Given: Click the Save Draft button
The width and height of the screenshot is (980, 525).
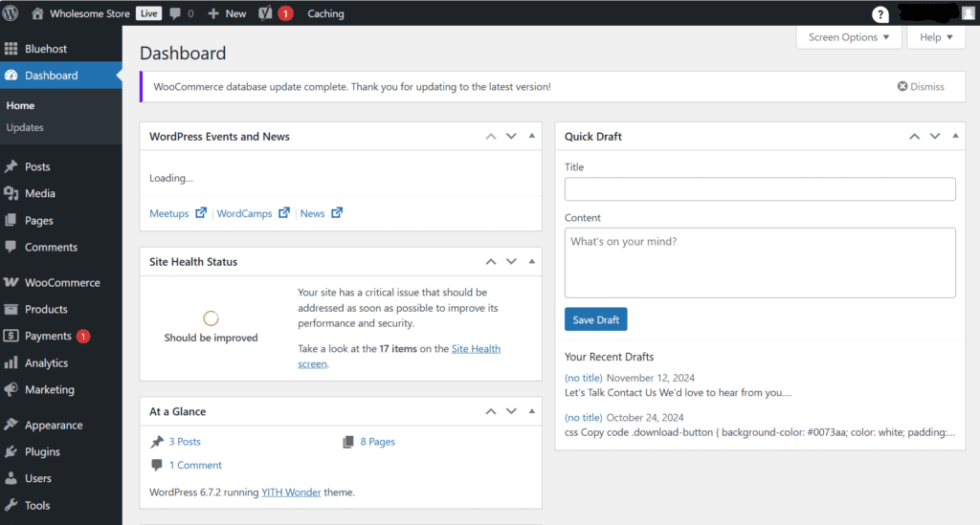Looking at the screenshot, I should point(595,319).
